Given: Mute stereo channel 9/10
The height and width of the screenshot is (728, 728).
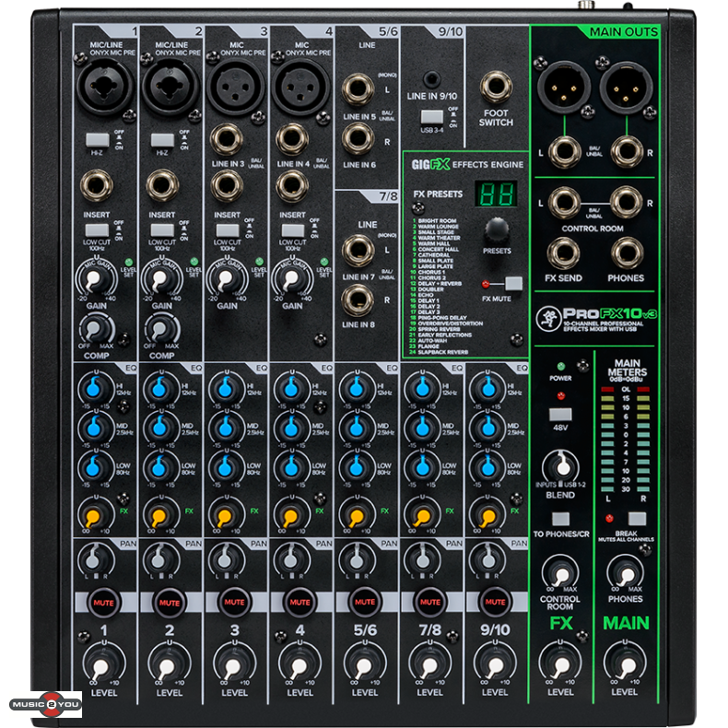Looking at the screenshot, I should (495, 602).
